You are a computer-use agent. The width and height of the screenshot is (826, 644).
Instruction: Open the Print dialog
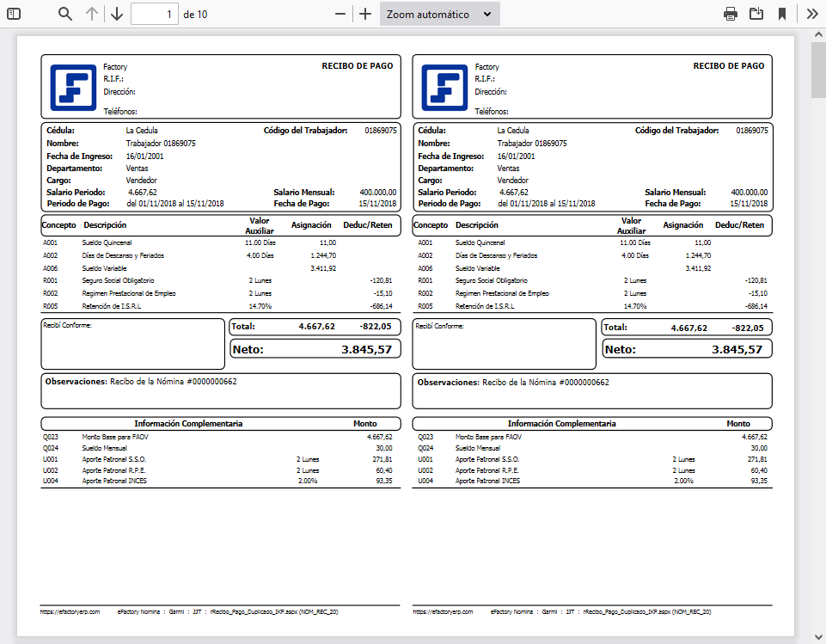point(730,14)
